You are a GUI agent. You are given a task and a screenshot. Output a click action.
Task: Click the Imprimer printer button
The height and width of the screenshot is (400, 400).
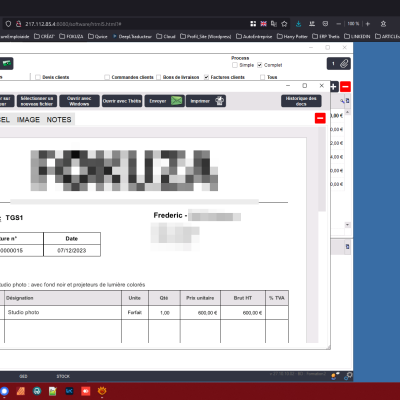coord(206,101)
